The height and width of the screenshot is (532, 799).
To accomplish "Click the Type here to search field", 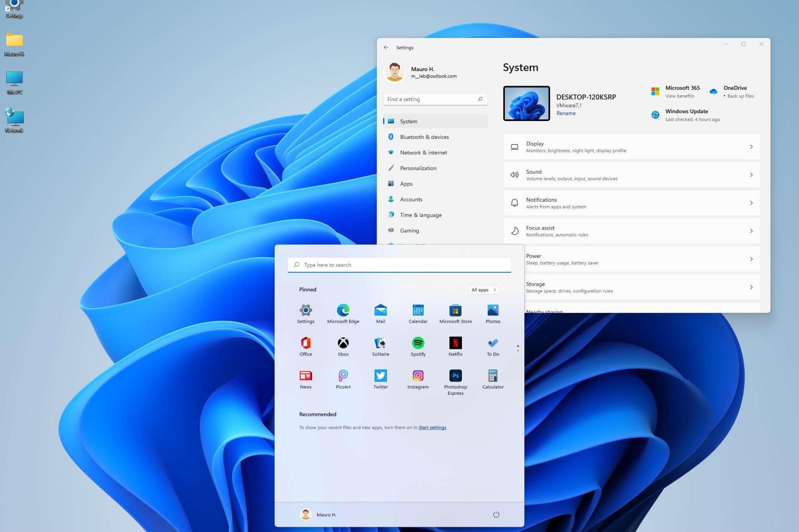I will 399,265.
